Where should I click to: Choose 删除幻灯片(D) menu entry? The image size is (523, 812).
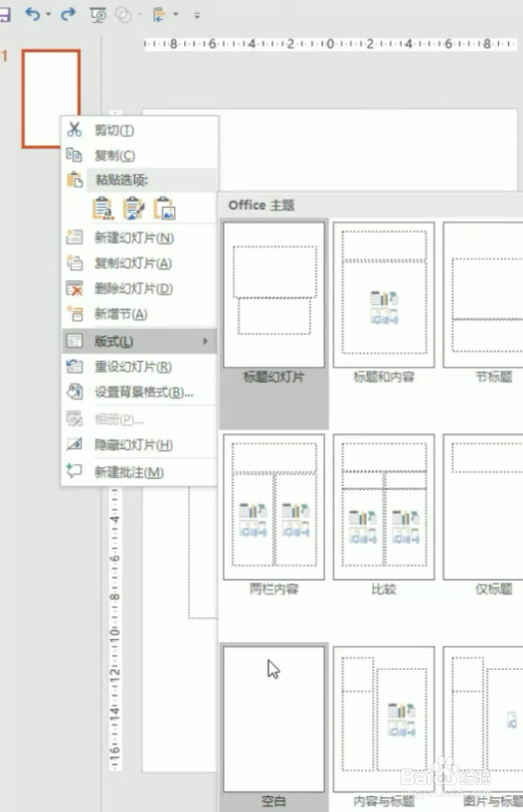(139, 288)
